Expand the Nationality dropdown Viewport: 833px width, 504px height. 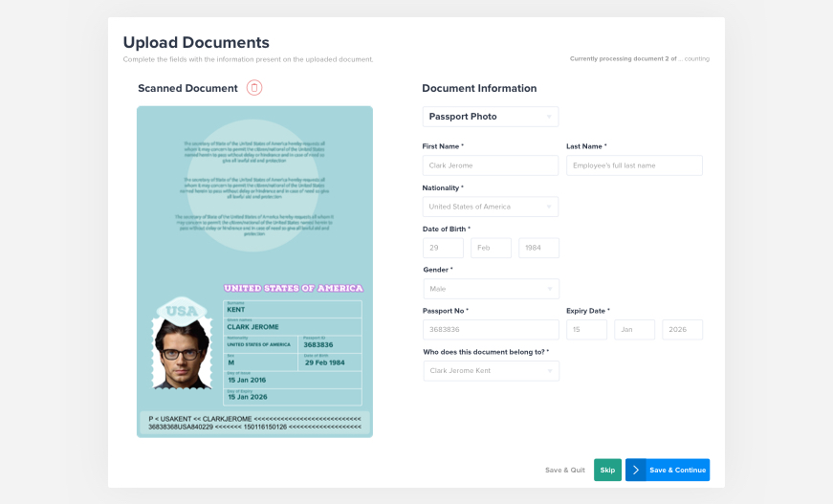[x=491, y=207]
